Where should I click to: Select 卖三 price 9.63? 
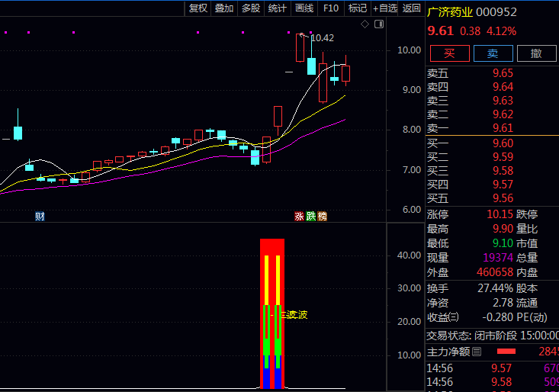click(x=503, y=101)
